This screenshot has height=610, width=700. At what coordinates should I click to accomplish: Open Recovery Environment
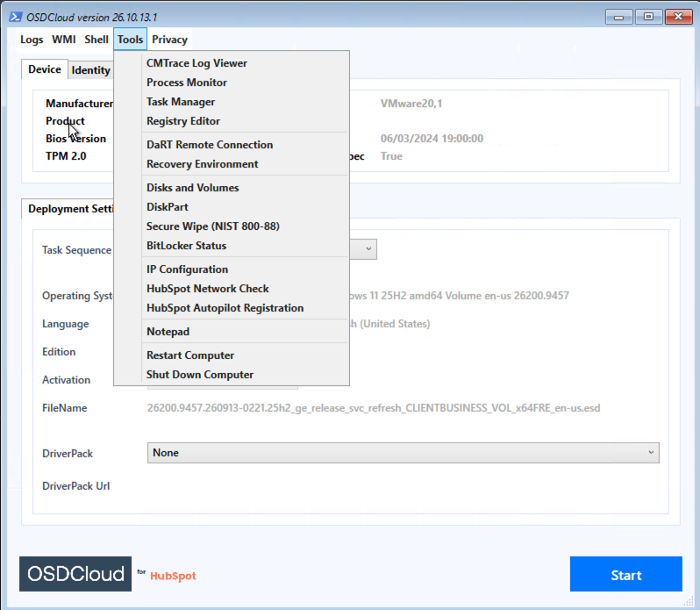click(x=245, y=164)
